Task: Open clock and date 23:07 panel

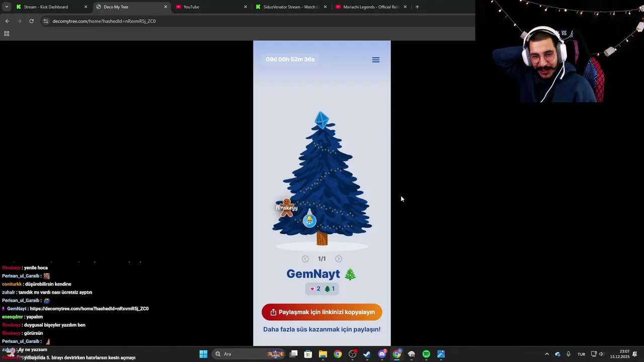Action: (x=620, y=354)
